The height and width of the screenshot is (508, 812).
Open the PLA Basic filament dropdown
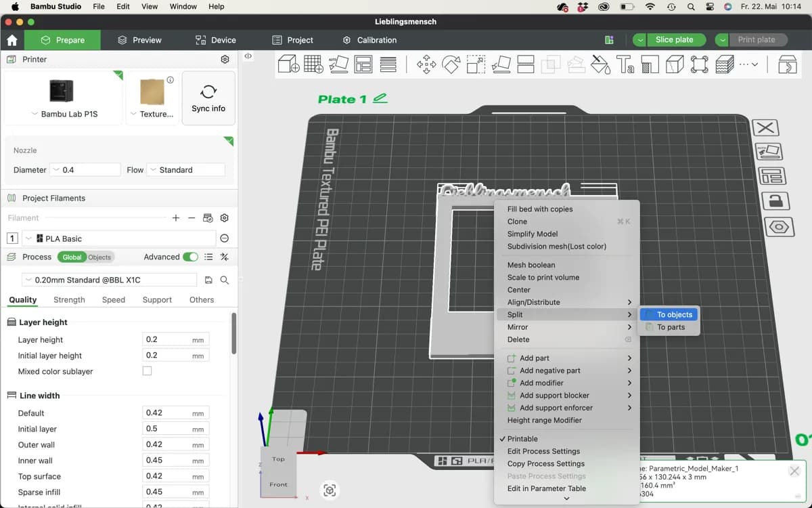[118, 238]
